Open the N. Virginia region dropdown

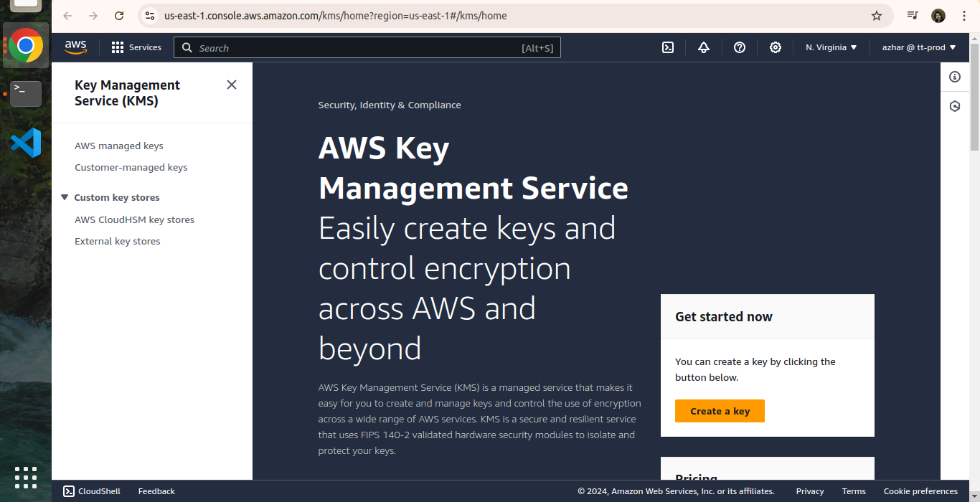point(831,47)
